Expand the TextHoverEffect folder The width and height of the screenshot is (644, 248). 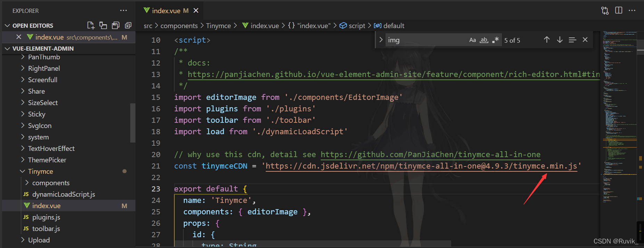pos(23,148)
